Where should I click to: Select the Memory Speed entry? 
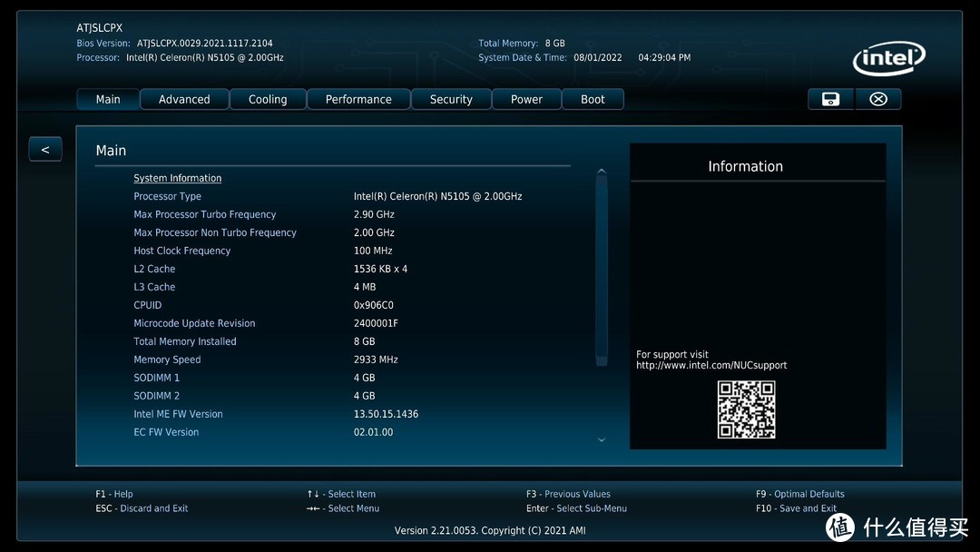(x=167, y=360)
